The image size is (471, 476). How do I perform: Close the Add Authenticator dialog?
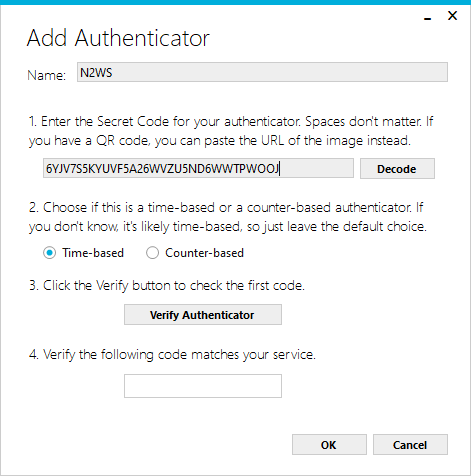(x=452, y=16)
